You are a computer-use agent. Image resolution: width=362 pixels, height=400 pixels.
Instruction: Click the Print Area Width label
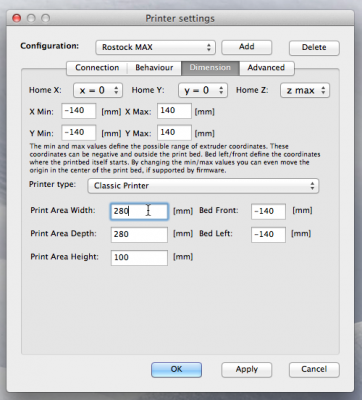tap(63, 211)
